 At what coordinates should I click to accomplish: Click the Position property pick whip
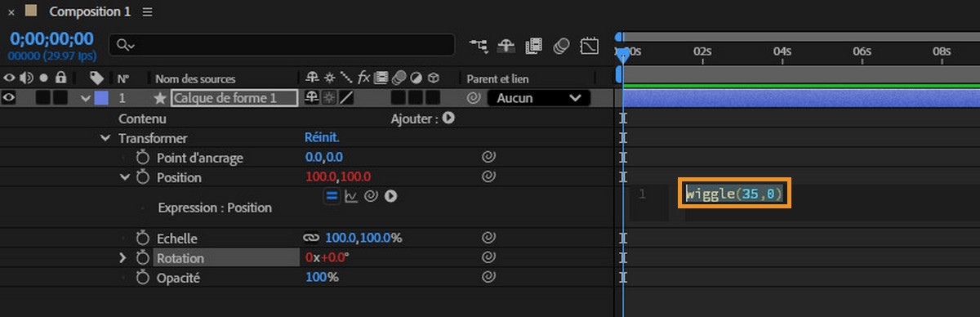pos(488,176)
